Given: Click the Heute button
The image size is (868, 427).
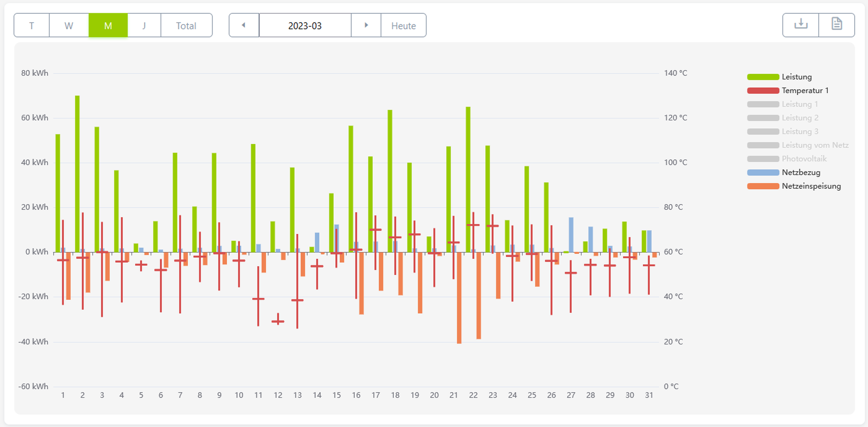Looking at the screenshot, I should (x=403, y=26).
